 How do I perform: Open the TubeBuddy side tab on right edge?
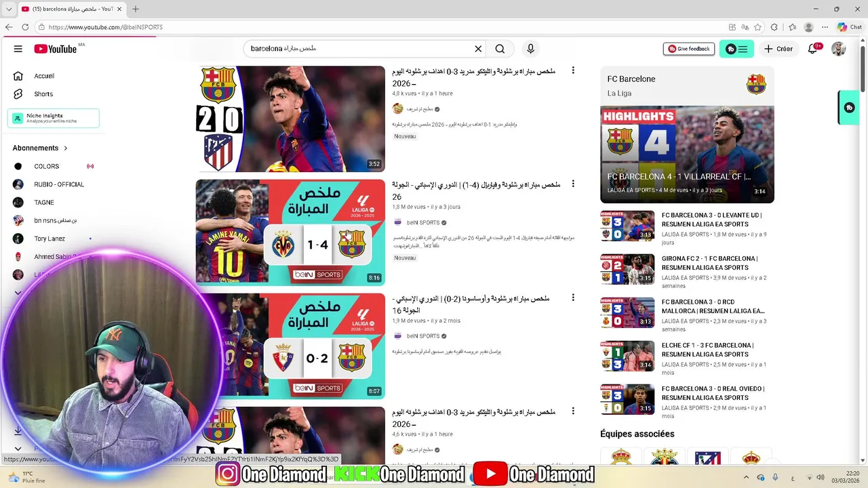click(848, 108)
